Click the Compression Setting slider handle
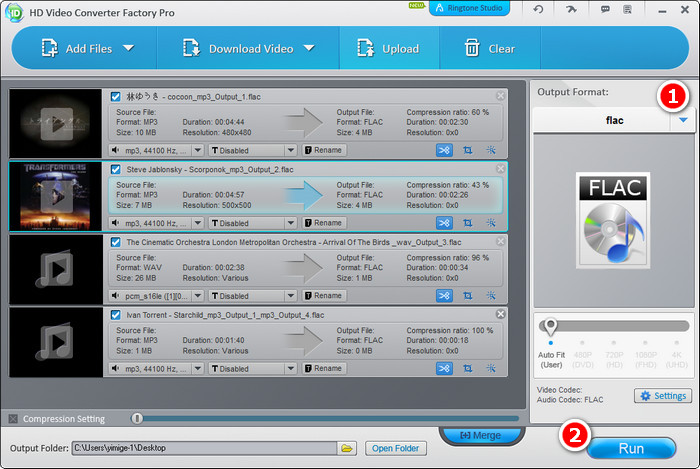This screenshot has width=700, height=469. coord(137,418)
